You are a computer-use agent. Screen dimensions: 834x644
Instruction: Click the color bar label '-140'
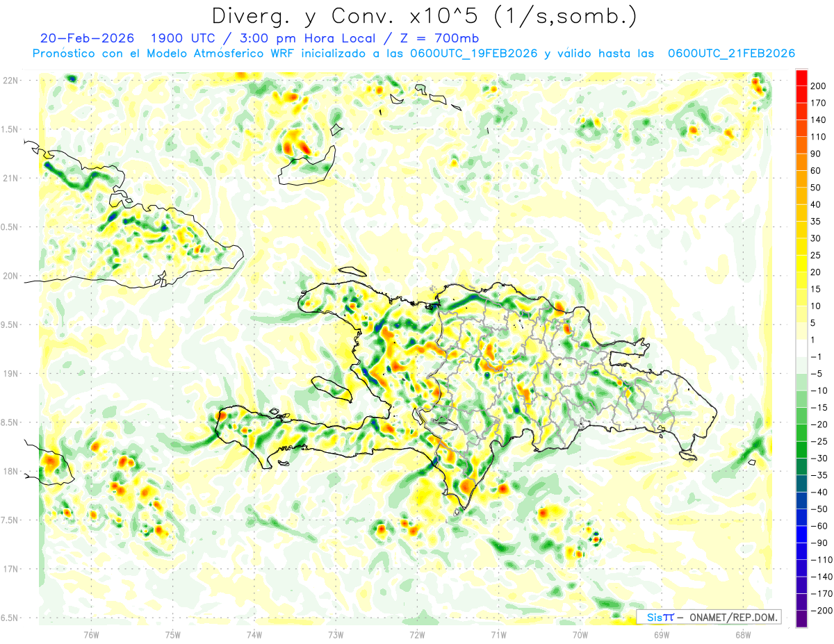(821, 577)
